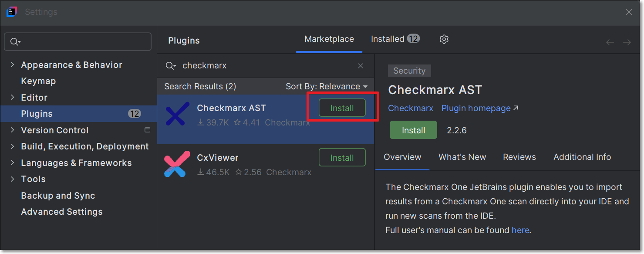Click the user's manual 'here' link
644x254 pixels.
pyautogui.click(x=520, y=230)
